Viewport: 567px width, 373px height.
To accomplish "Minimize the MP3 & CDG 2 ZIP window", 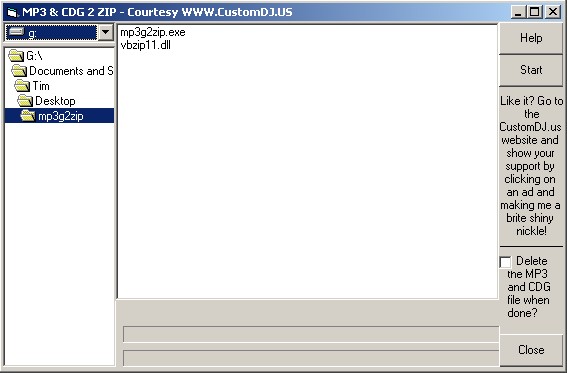I will point(518,12).
